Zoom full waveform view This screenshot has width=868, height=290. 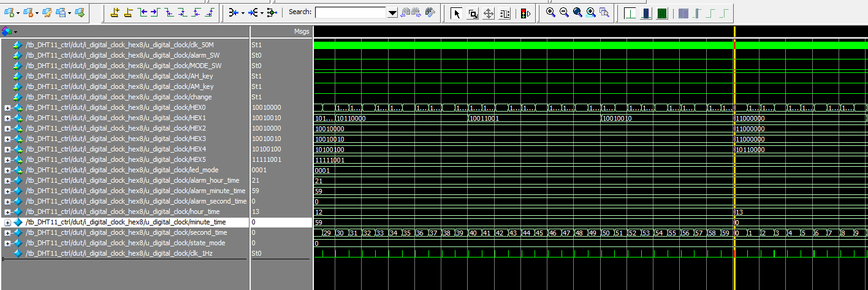(577, 12)
